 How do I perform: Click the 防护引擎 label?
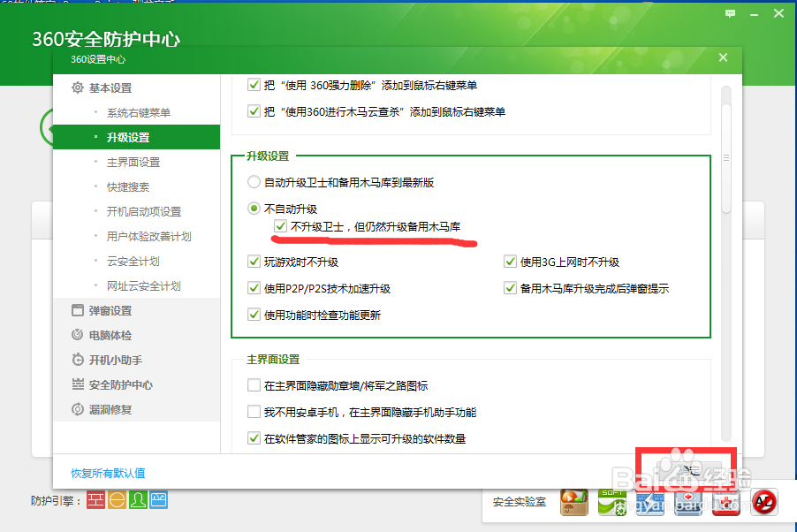[x=56, y=500]
